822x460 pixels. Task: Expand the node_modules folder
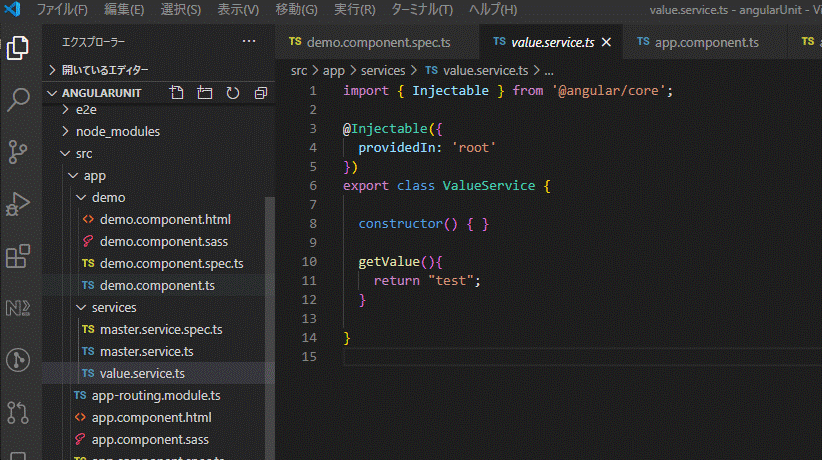117,131
